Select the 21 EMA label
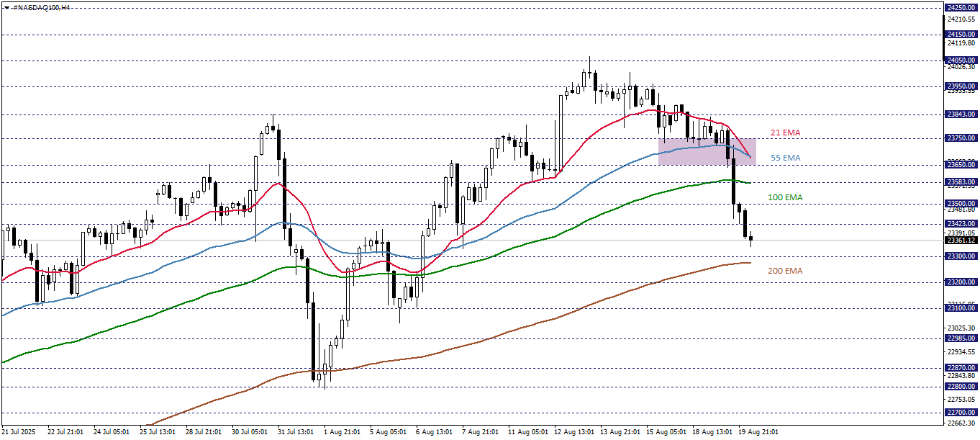The image size is (980, 440). pyautogui.click(x=785, y=133)
